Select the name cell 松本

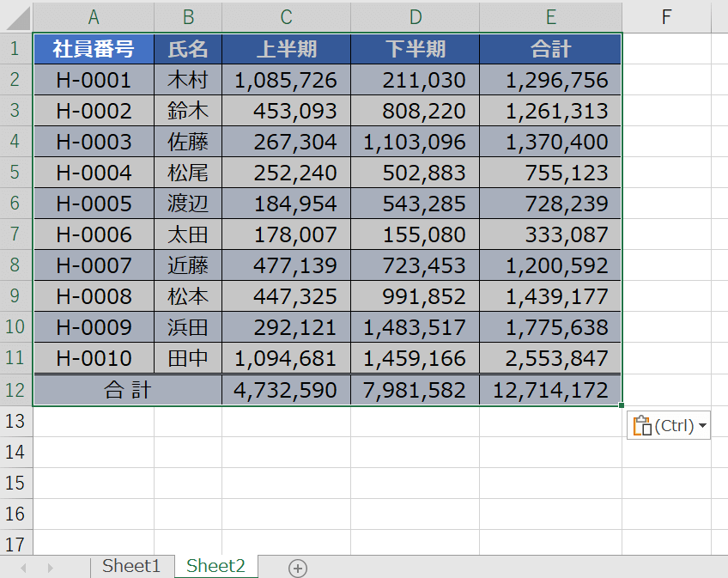click(188, 296)
